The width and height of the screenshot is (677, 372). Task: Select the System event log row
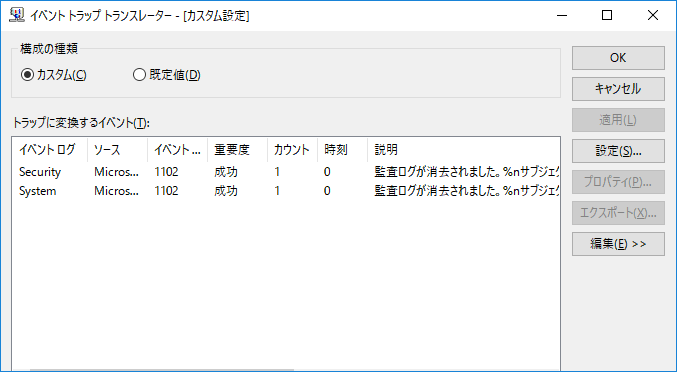[x=286, y=191]
